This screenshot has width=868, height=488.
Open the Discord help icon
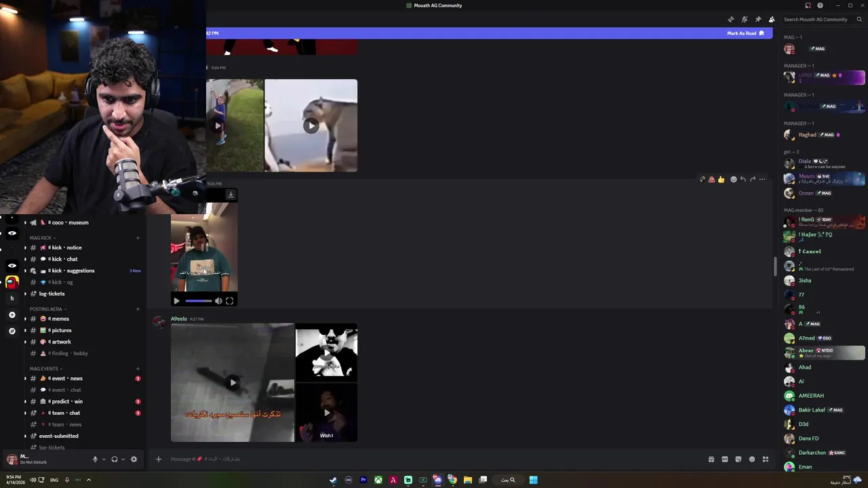(x=820, y=5)
